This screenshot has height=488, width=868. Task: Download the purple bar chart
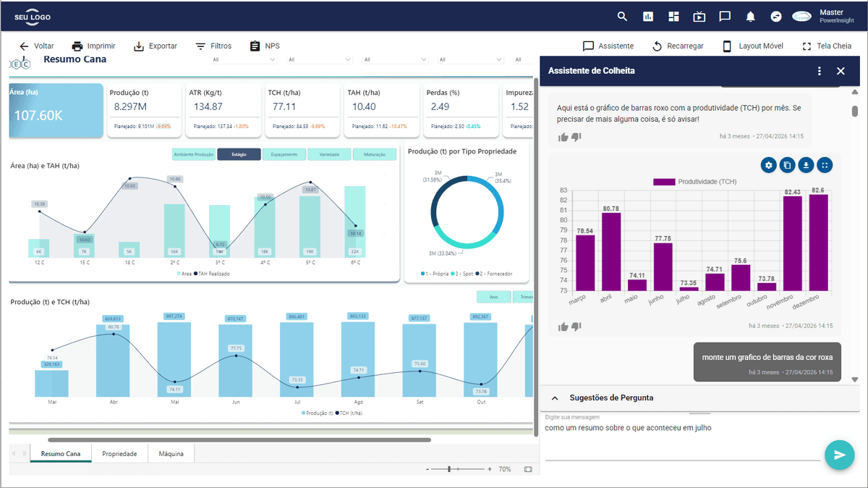pyautogui.click(x=806, y=165)
